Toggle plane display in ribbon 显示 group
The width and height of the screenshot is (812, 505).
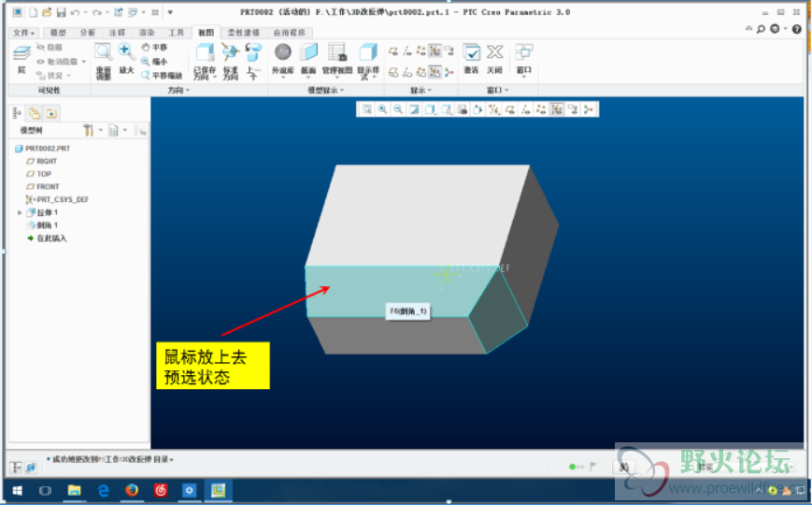[x=393, y=50]
